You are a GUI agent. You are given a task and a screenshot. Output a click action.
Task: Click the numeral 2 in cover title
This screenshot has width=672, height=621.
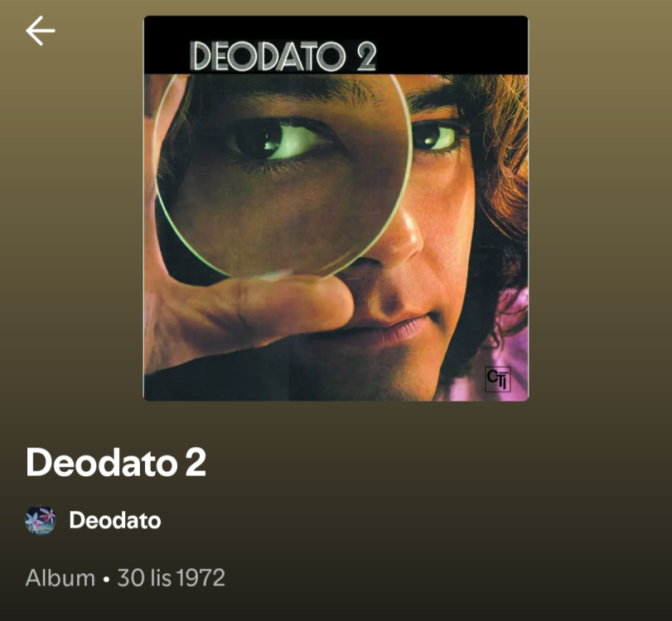366,56
